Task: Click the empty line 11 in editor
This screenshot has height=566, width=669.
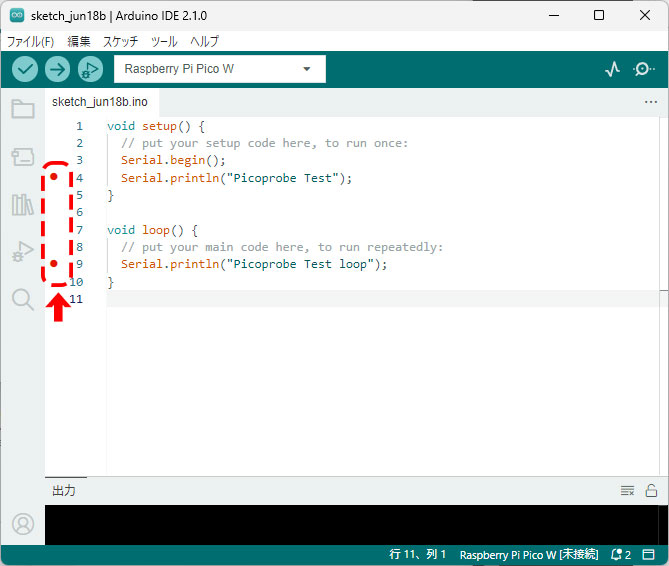Action: click(383, 299)
